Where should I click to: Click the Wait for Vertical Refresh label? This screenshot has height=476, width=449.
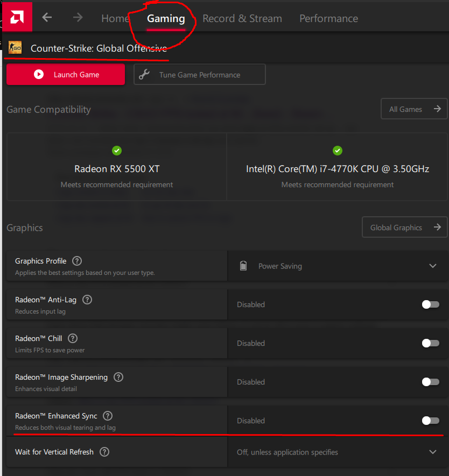tap(54, 452)
